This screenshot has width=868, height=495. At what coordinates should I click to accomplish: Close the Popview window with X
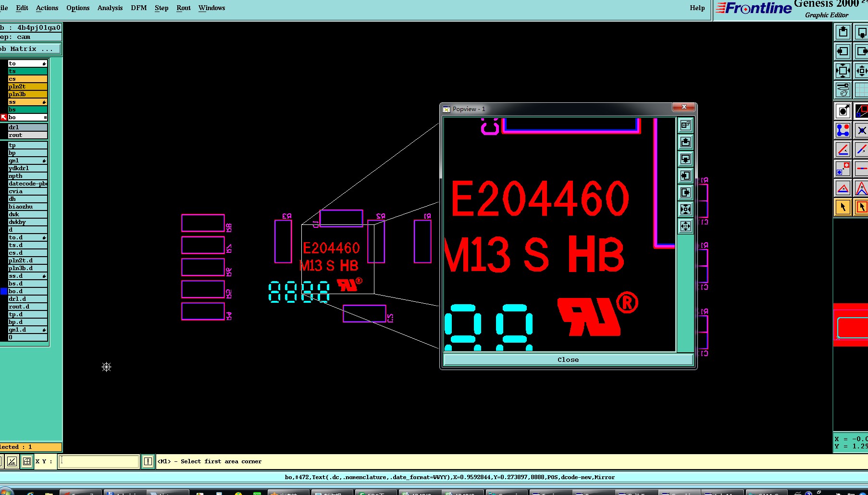684,107
